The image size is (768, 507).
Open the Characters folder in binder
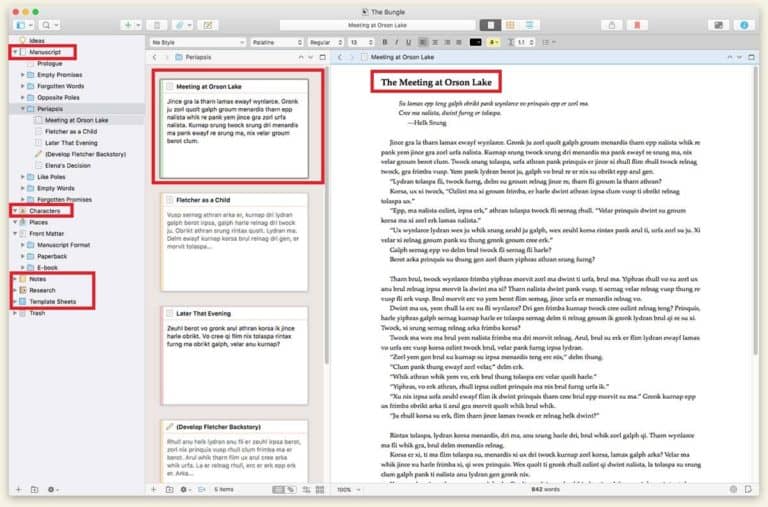pyautogui.click(x=45, y=211)
